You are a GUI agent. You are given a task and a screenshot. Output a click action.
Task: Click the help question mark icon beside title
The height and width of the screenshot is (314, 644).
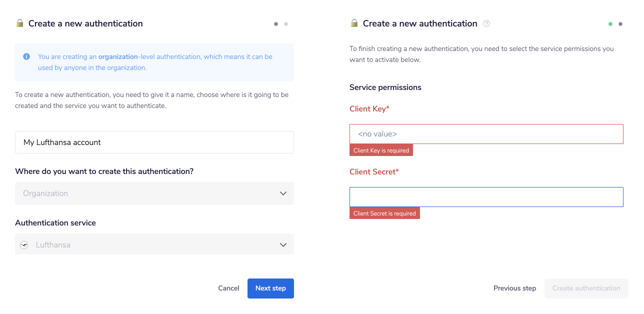pos(486,23)
